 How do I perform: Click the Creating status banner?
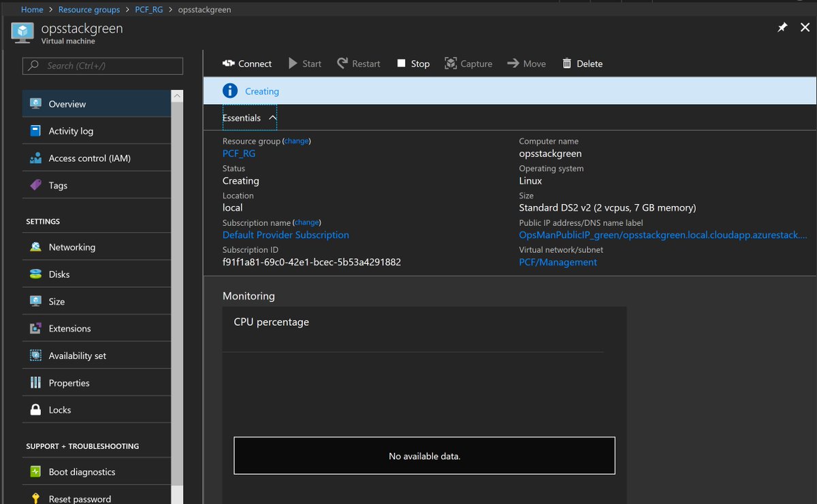tap(510, 91)
